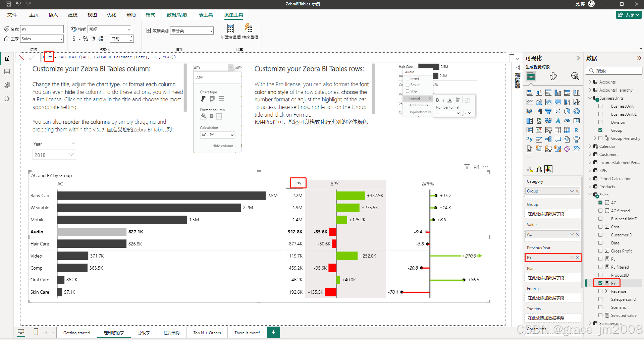Switch to the 主页 ribbon tab

pyautogui.click(x=34, y=15)
